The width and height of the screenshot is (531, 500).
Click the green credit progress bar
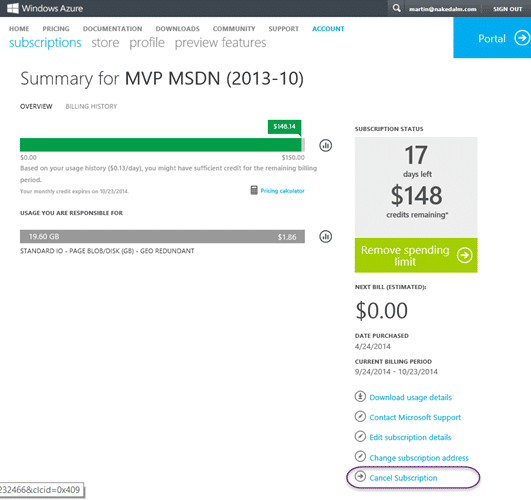click(x=162, y=145)
